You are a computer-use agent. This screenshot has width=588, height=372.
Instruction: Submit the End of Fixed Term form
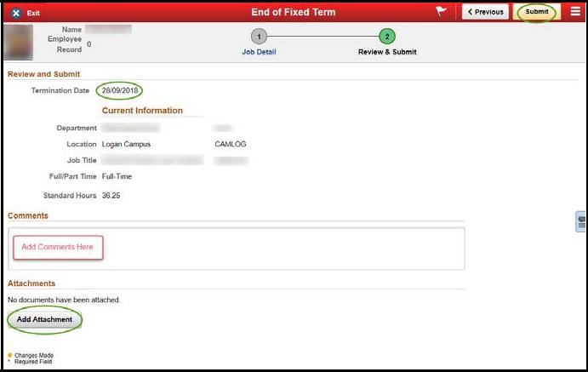537,12
